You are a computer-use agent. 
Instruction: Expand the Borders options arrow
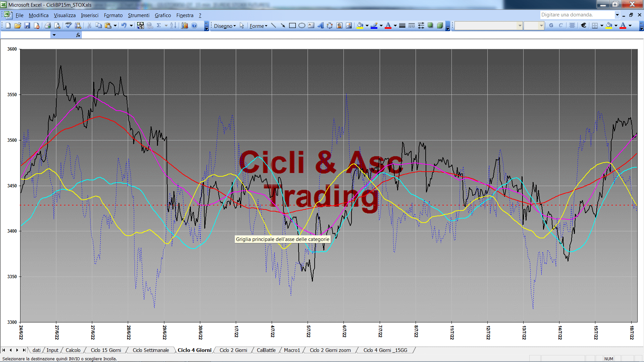tap(602, 25)
